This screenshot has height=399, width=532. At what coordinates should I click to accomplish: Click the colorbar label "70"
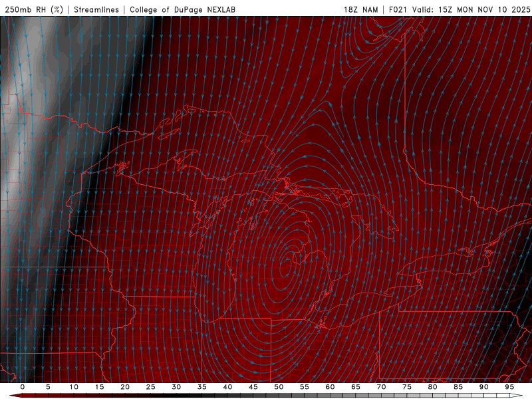[381, 387]
